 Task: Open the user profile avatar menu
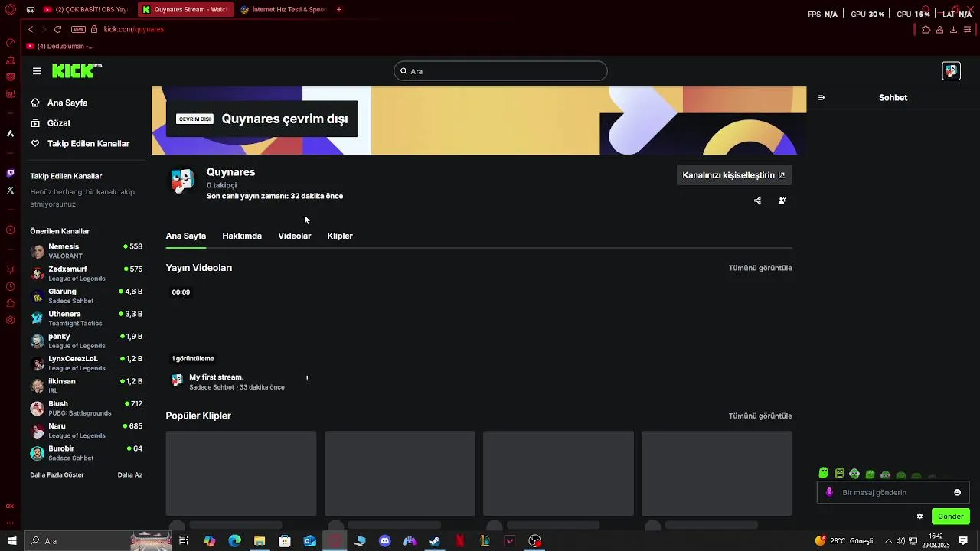pos(951,71)
